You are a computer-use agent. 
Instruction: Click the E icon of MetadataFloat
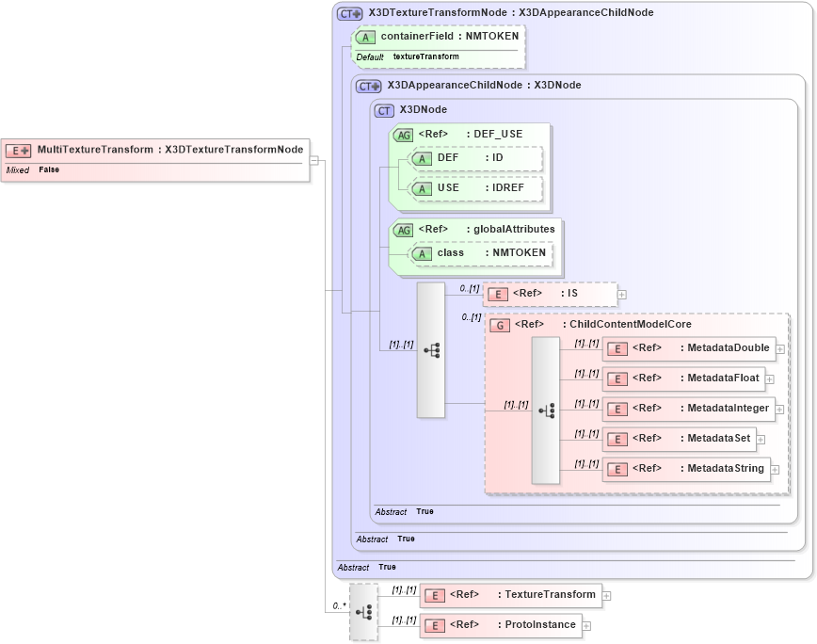[617, 379]
